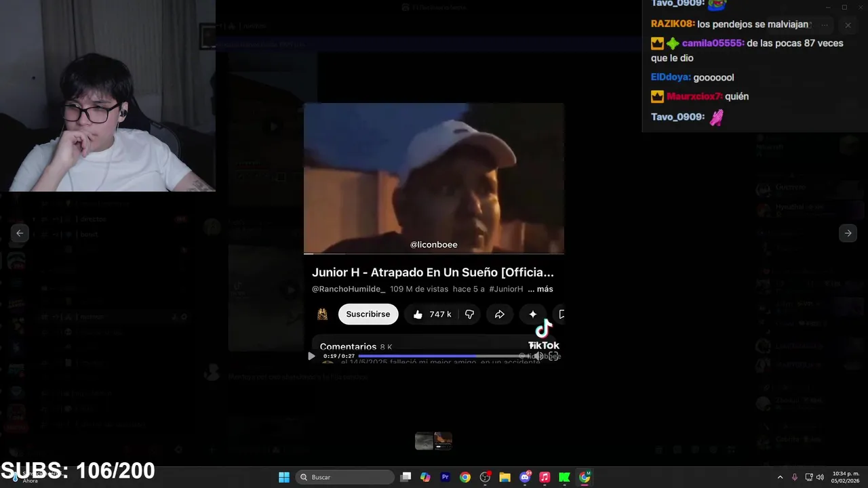Enter fullscreen on the video player

(553, 356)
